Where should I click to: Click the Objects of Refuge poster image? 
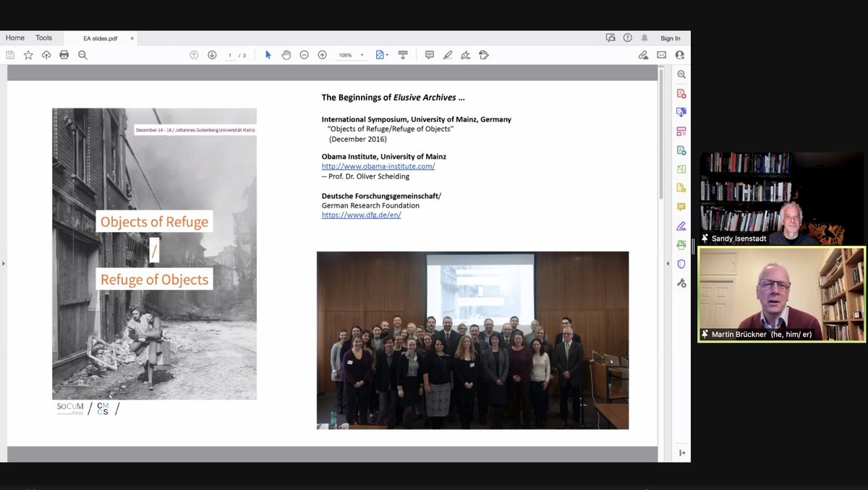(x=154, y=254)
